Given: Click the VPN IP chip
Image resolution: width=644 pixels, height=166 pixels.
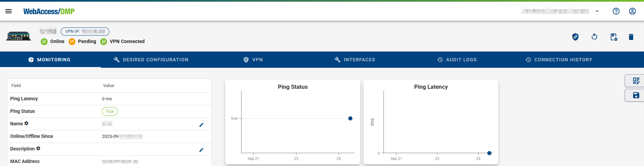Looking at the screenshot, I should click(85, 32).
